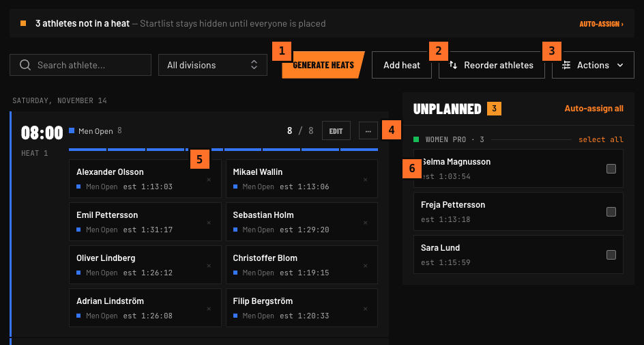Focus the Search athlete input field
The height and width of the screenshot is (345, 644).
coord(80,65)
